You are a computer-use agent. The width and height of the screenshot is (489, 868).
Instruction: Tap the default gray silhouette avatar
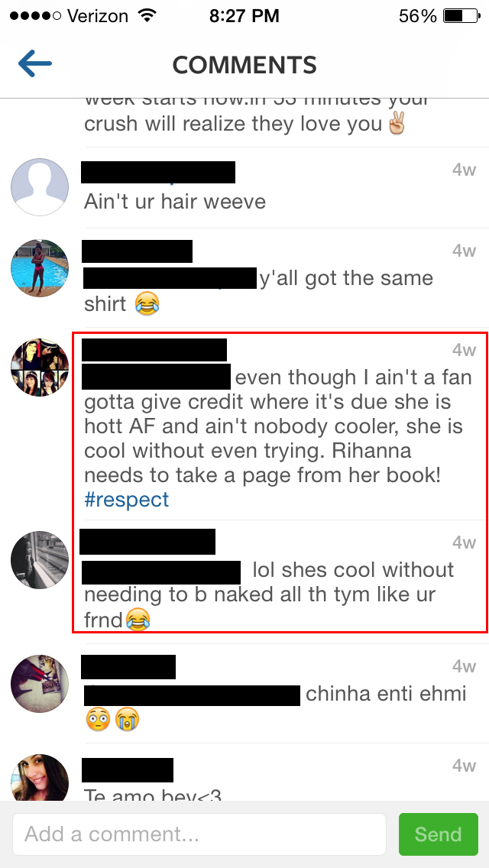click(x=40, y=187)
